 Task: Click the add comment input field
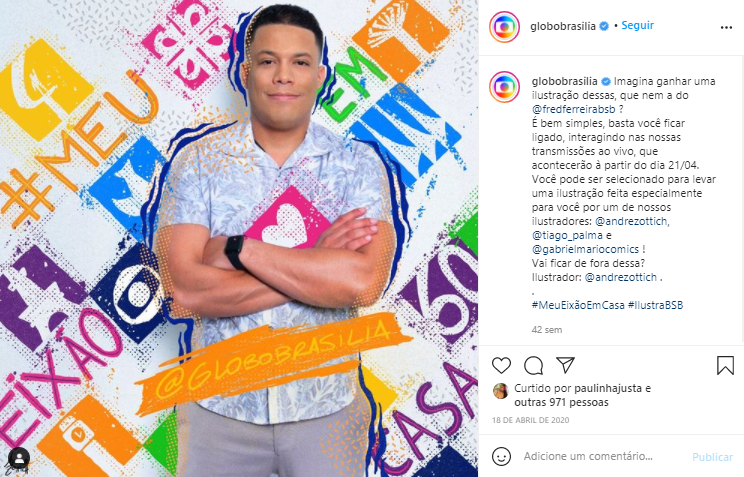602,457
